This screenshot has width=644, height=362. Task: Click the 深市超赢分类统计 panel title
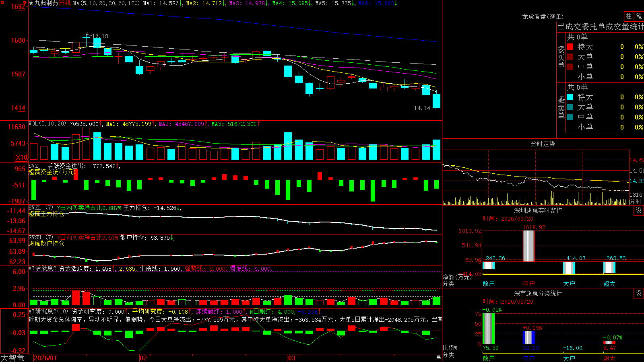(x=538, y=293)
